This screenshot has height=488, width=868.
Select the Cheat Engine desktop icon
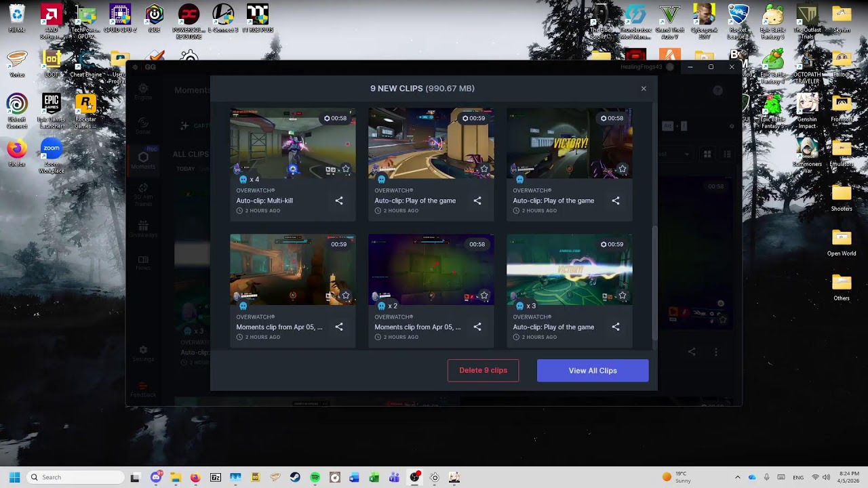(x=85, y=64)
